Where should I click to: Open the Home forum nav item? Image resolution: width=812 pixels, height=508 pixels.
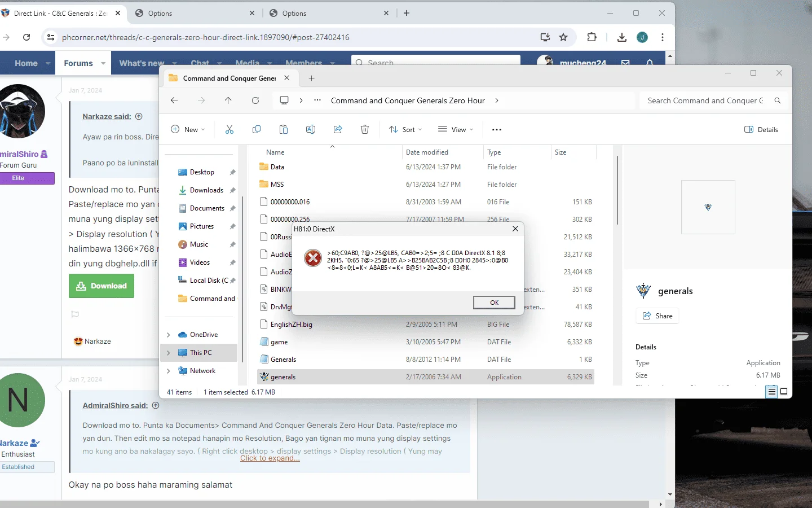click(x=26, y=63)
